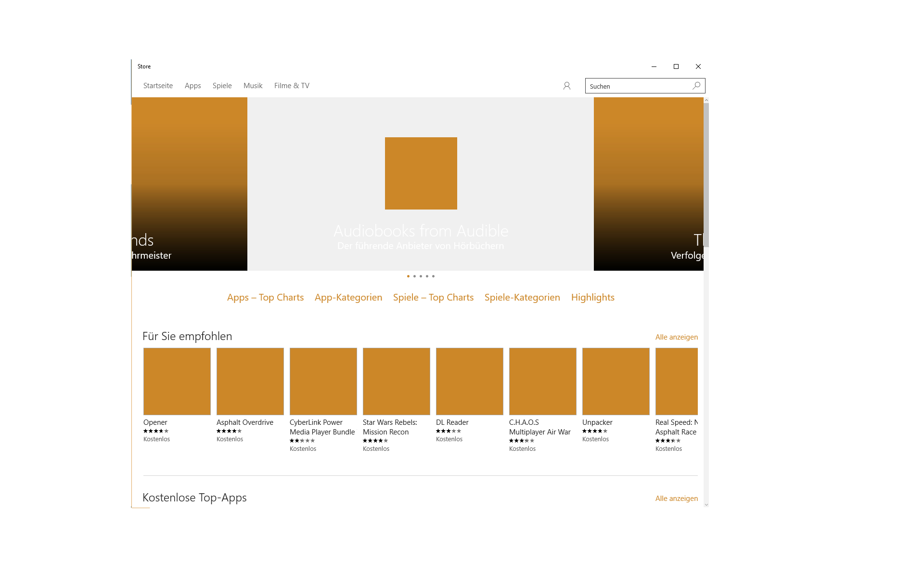Open the DL Reader app thumbnail
This screenshot has height=578, width=924.
(470, 381)
